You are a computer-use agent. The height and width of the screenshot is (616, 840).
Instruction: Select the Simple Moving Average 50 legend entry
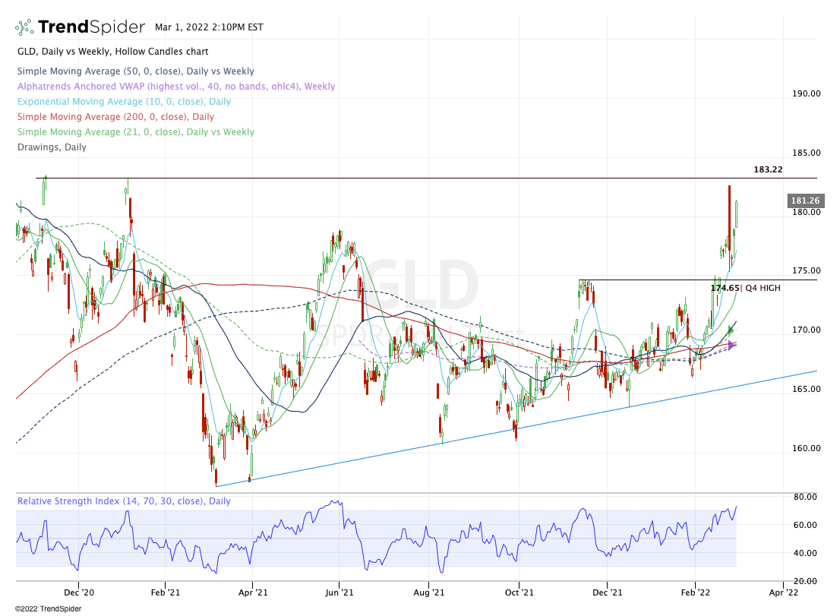135,71
